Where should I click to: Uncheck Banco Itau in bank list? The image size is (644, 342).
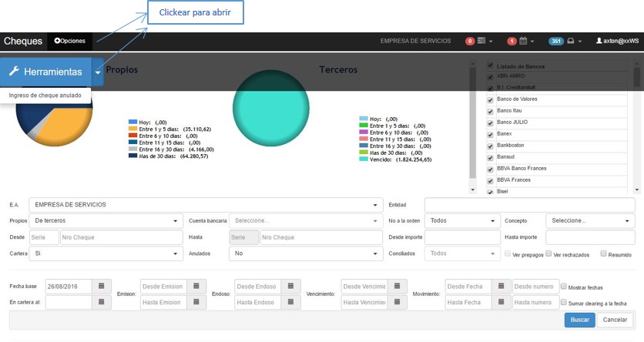coord(490,112)
